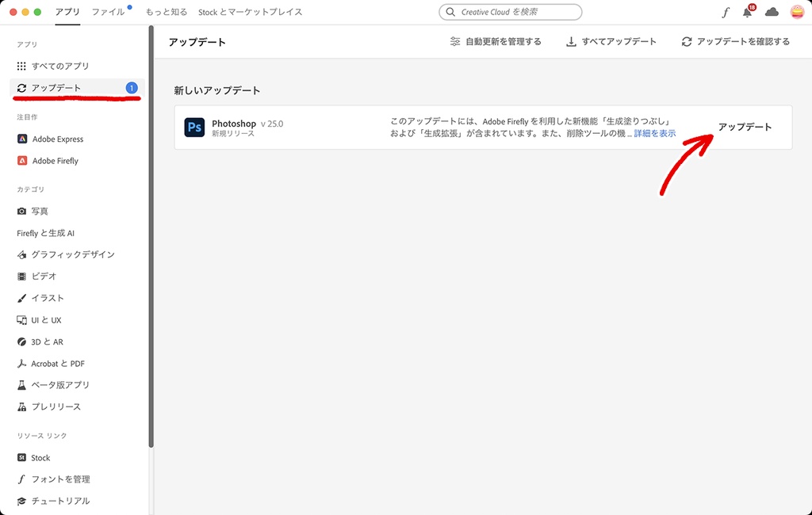Update Photoshop with the アップデート button
This screenshot has height=515, width=812.
(745, 127)
